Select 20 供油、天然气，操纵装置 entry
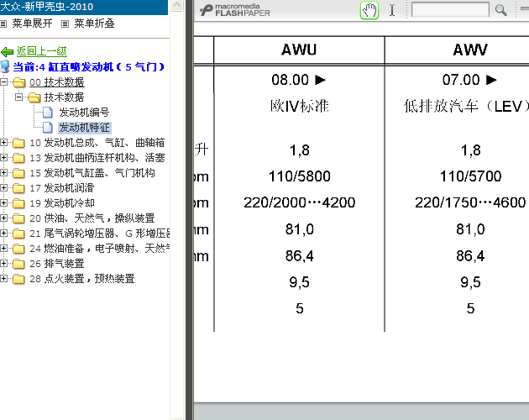The image size is (529, 420). tap(92, 218)
